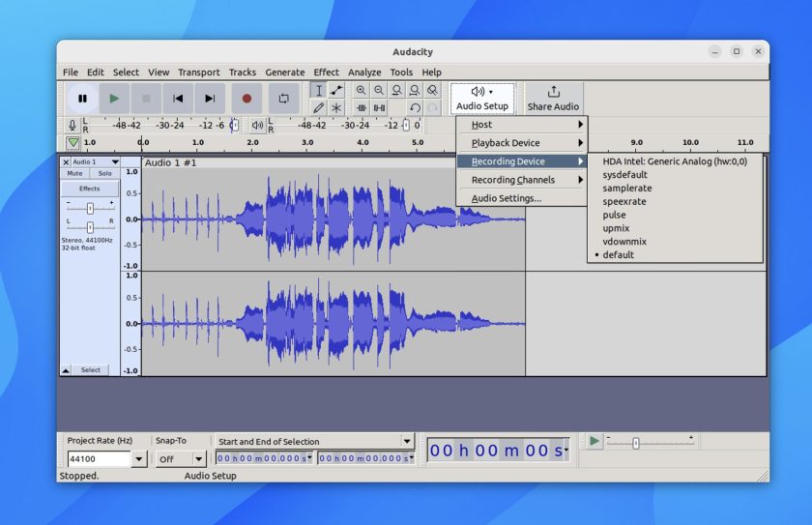This screenshot has width=812, height=525.
Task: Open the Select menu
Action: pos(126,72)
